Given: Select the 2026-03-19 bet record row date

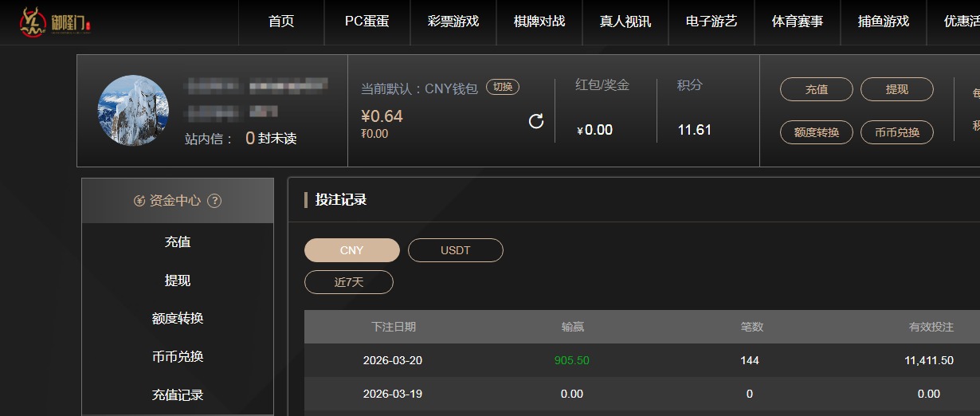Looking at the screenshot, I should (393, 394).
